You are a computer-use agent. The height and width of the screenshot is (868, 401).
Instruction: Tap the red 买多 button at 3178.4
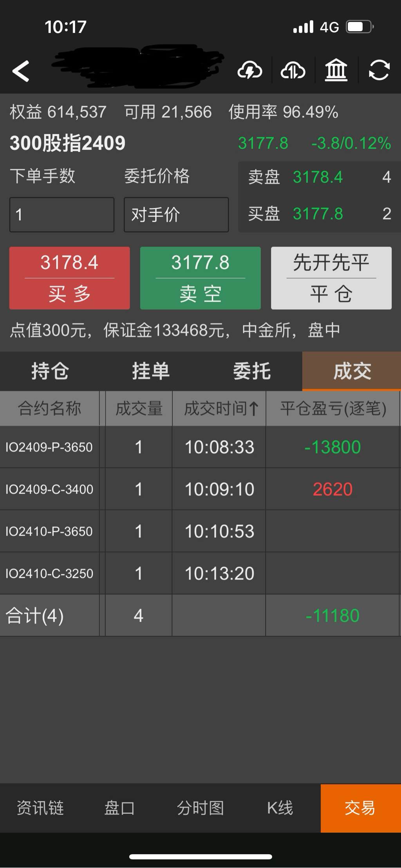pyautogui.click(x=69, y=278)
